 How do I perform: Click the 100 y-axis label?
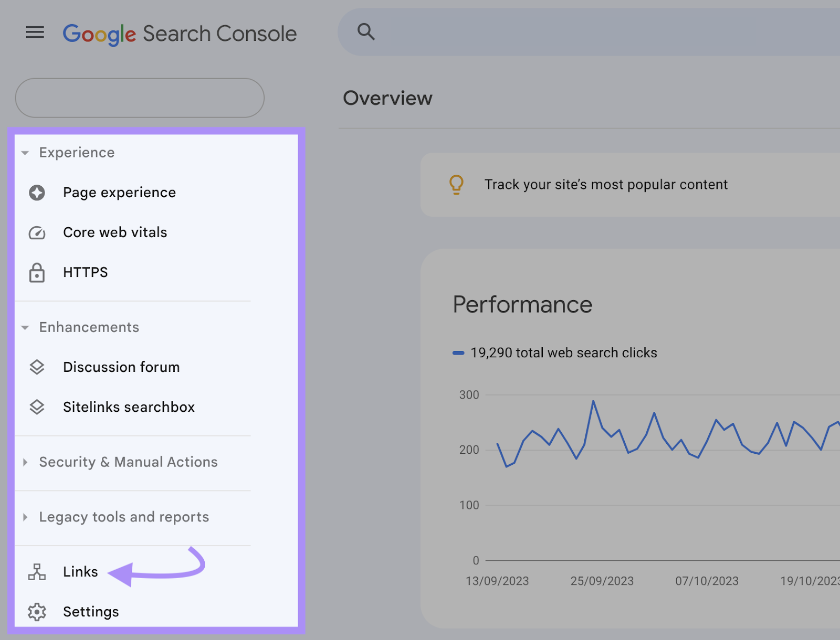coord(469,505)
